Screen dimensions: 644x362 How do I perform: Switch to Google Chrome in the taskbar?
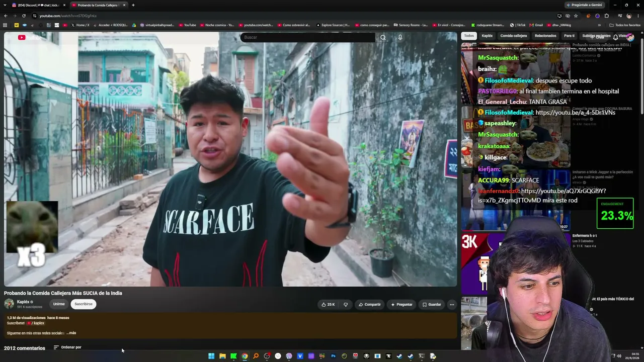[x=245, y=356]
